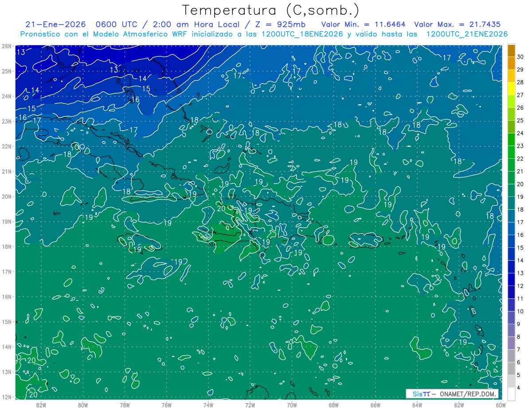The width and height of the screenshot is (532, 411).
Task: Click the "24N" latitude label
Action: pyautogui.click(x=6, y=96)
